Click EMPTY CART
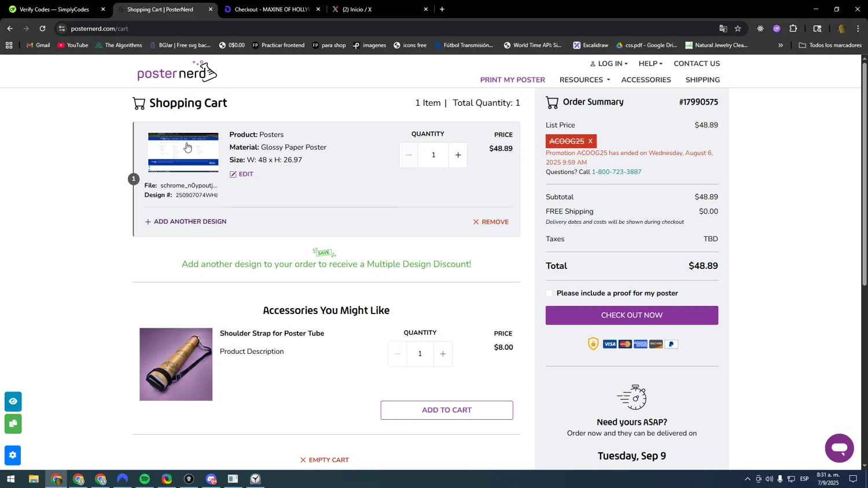This screenshot has width=868, height=488. (x=324, y=460)
